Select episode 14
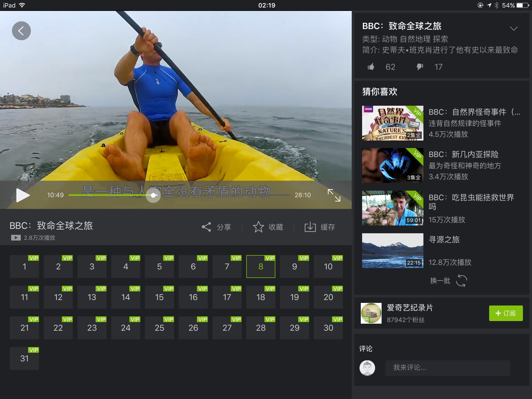This screenshot has width=532, height=399. point(126,297)
